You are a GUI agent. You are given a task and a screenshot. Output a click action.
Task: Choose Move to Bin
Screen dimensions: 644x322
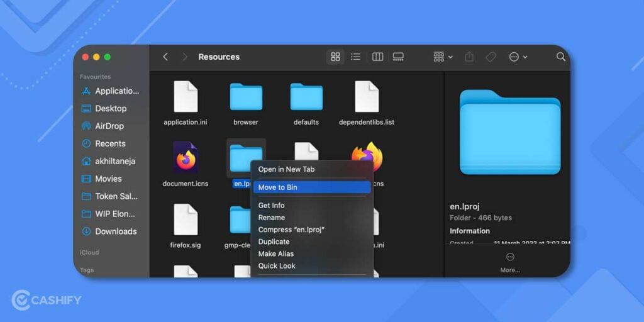(312, 187)
